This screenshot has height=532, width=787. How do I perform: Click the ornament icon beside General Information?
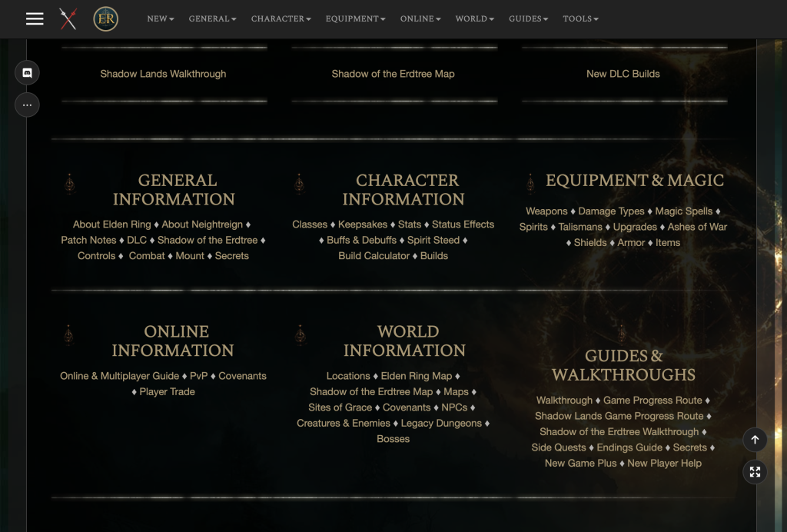pos(69,184)
